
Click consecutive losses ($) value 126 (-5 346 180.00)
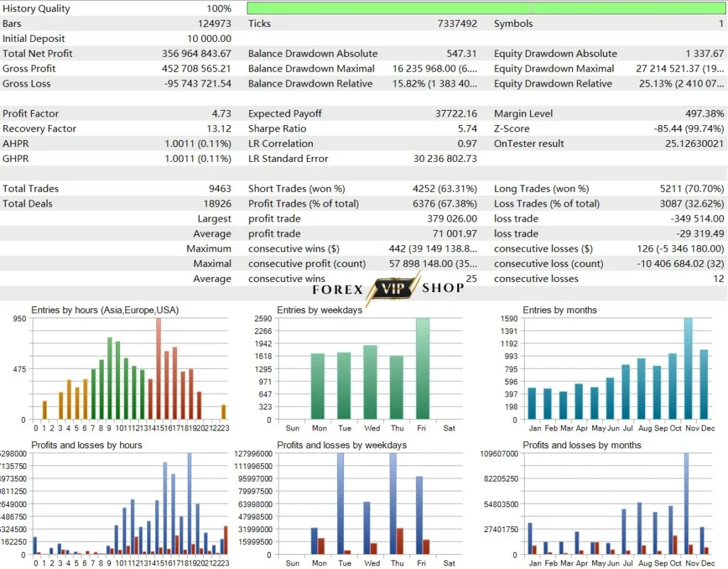pos(680,249)
